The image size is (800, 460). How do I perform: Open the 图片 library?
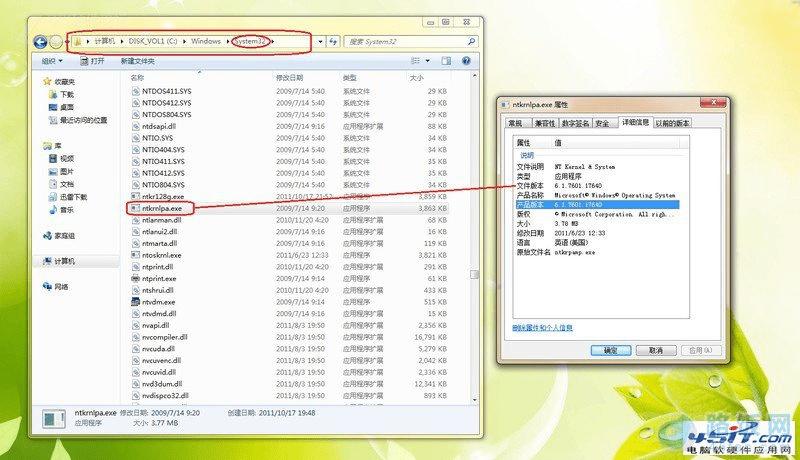(61, 171)
